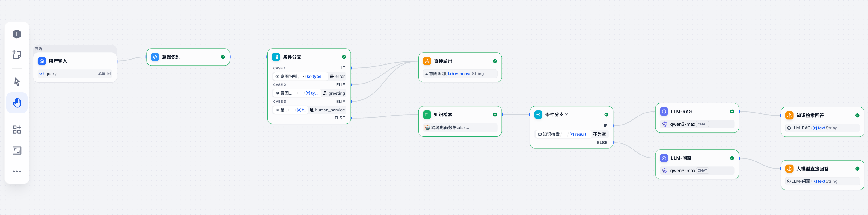868x215 pixels.
Task: Click the 开始 label above 用户输入
Action: 38,49
